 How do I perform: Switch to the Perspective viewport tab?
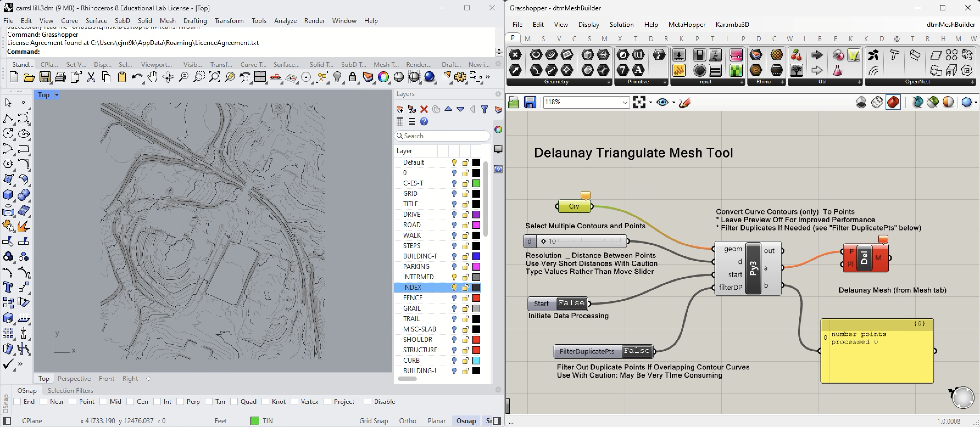(74, 378)
